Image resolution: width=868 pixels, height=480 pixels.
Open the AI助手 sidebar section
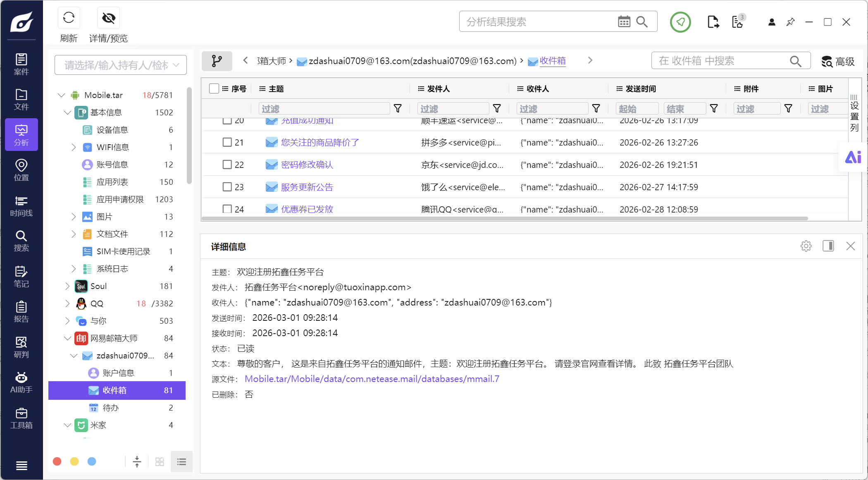[x=21, y=382]
